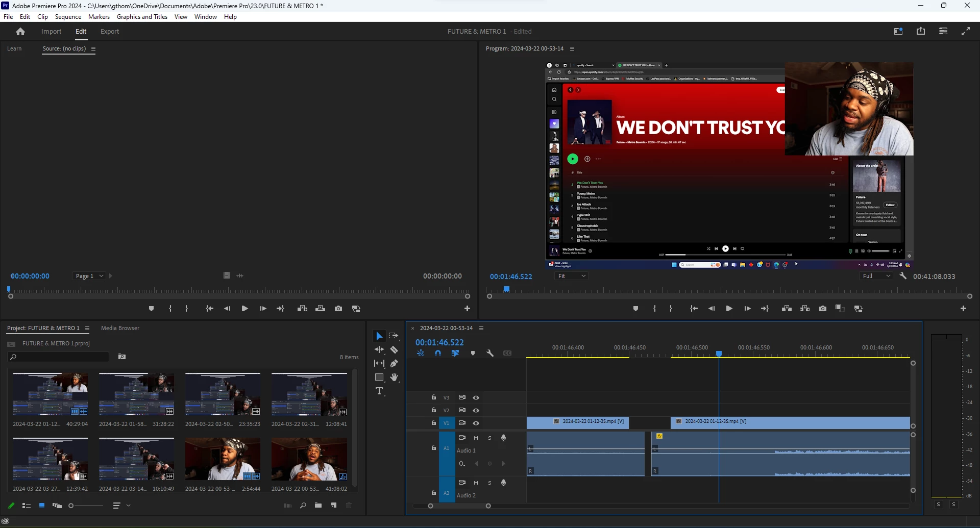Open Project panel menu
This screenshot has width=980, height=528.
(87, 328)
